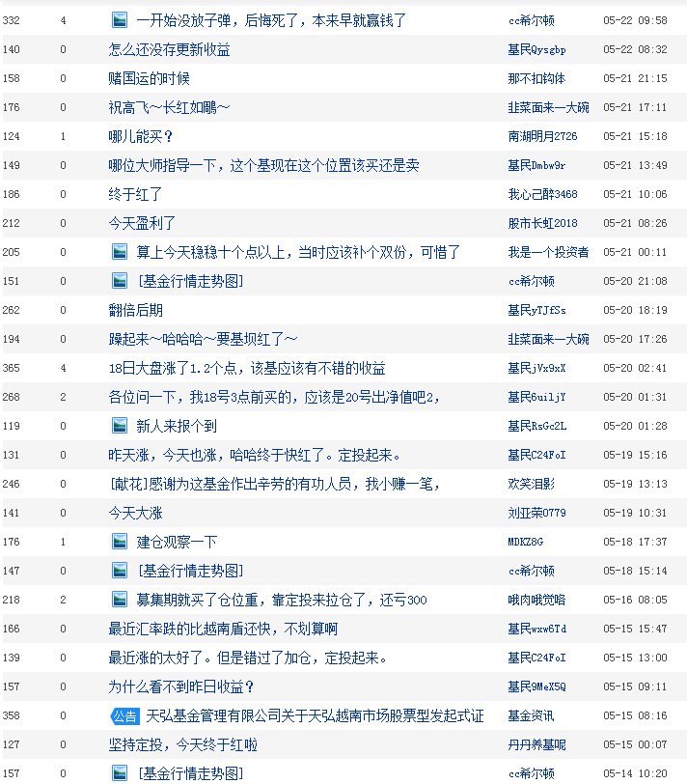Click the 公告 announcement badge icon

(124, 716)
